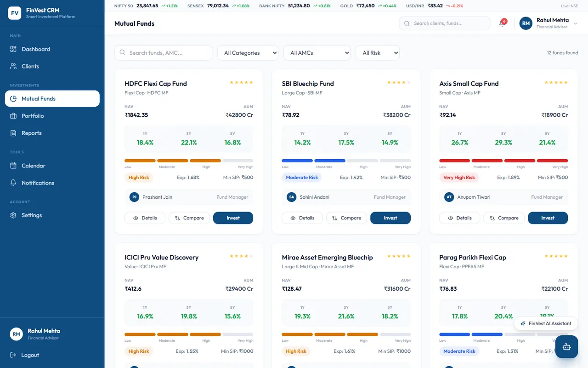
Task: Click the RM avatar in sidebar footer
Action: 16,334
